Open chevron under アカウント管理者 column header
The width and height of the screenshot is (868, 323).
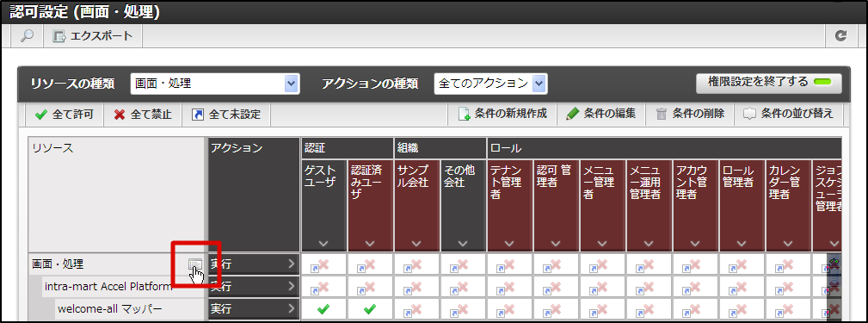pyautogui.click(x=696, y=243)
